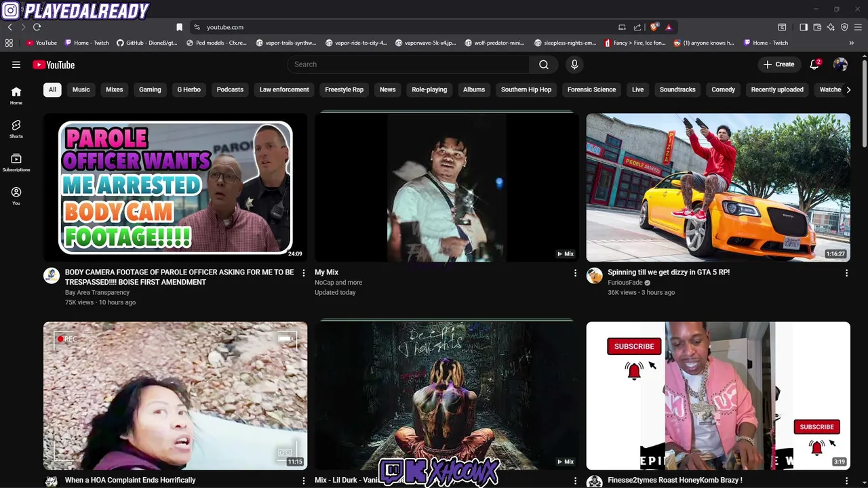Open the Brave VPN shield icon
The height and width of the screenshot is (488, 868).
click(x=844, y=27)
